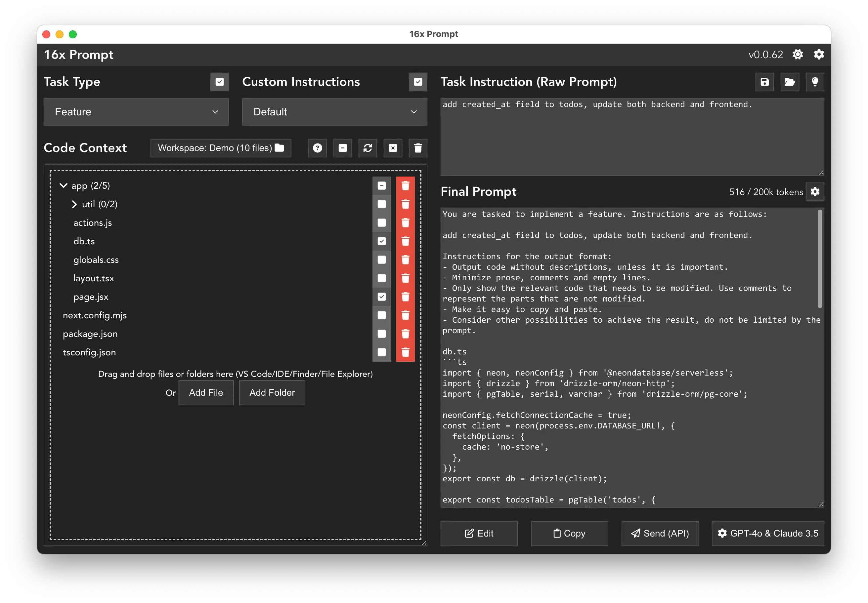Screen dimensions: 868x603
Task: Check the tsconfig.json checkbox
Action: [x=382, y=352]
